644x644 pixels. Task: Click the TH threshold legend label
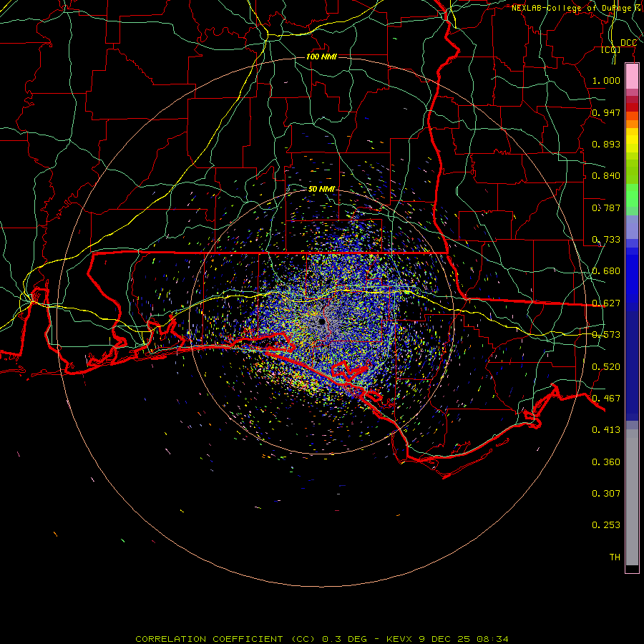tap(615, 557)
